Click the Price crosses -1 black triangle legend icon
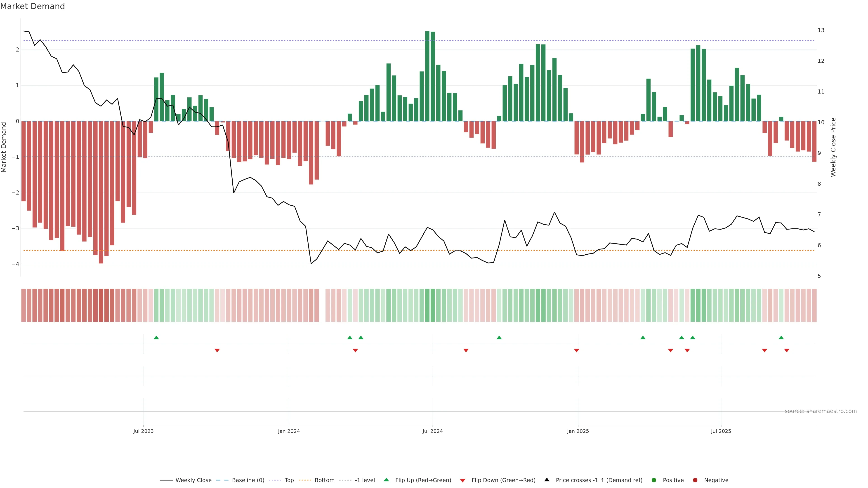 [547, 480]
